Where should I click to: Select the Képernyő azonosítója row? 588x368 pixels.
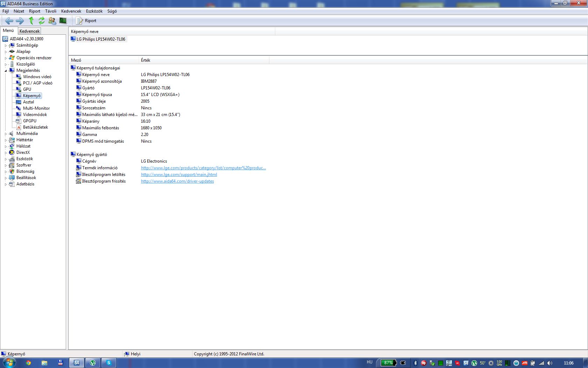coord(169,81)
